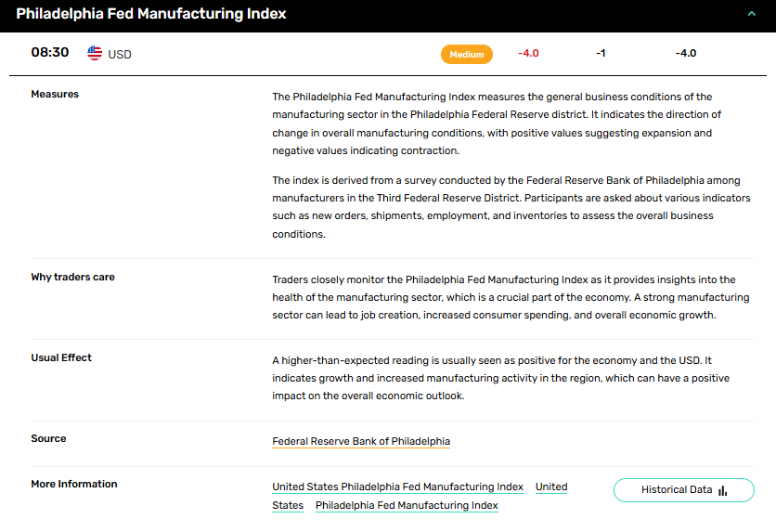Screen dimensions: 776x532
Task: Click the More Information row label
Action: pos(74,484)
